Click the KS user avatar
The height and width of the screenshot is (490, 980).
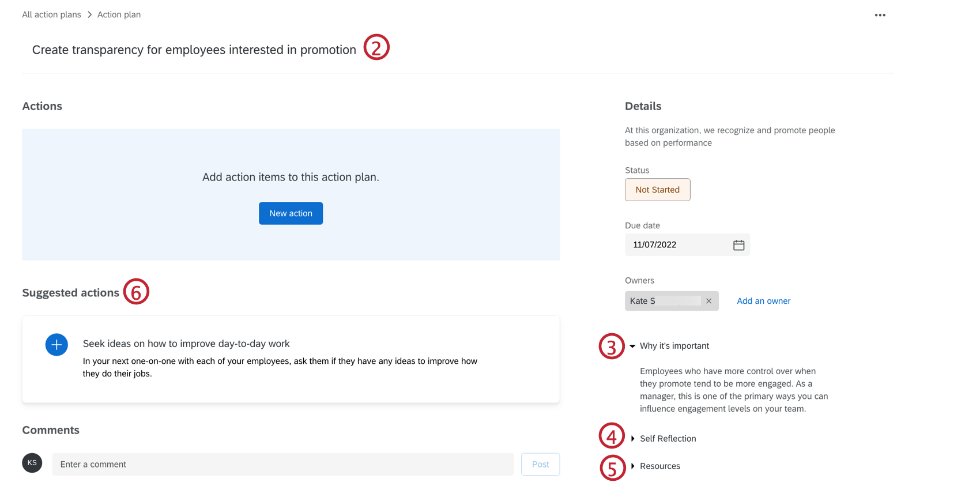click(32, 463)
